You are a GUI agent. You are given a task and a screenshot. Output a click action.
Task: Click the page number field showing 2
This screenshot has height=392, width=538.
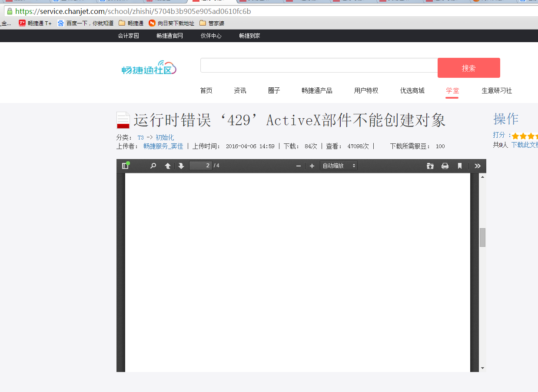click(201, 166)
